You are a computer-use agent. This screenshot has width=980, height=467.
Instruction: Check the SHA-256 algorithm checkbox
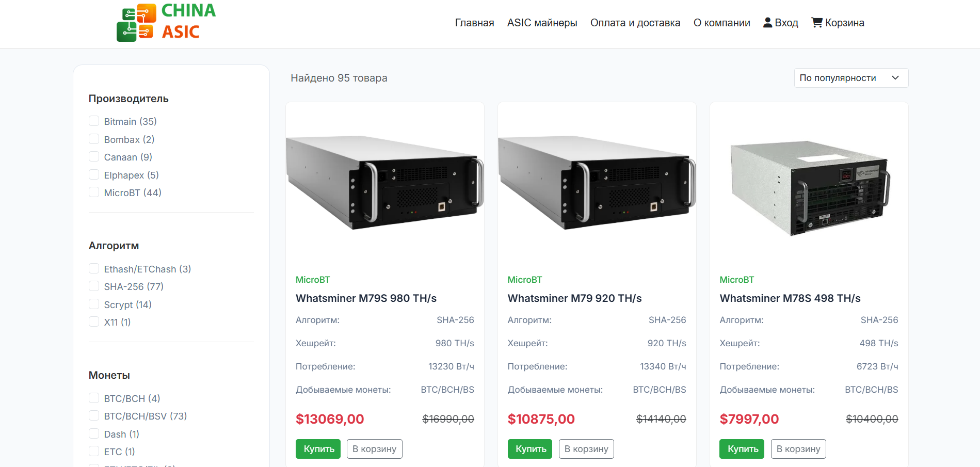click(x=94, y=286)
